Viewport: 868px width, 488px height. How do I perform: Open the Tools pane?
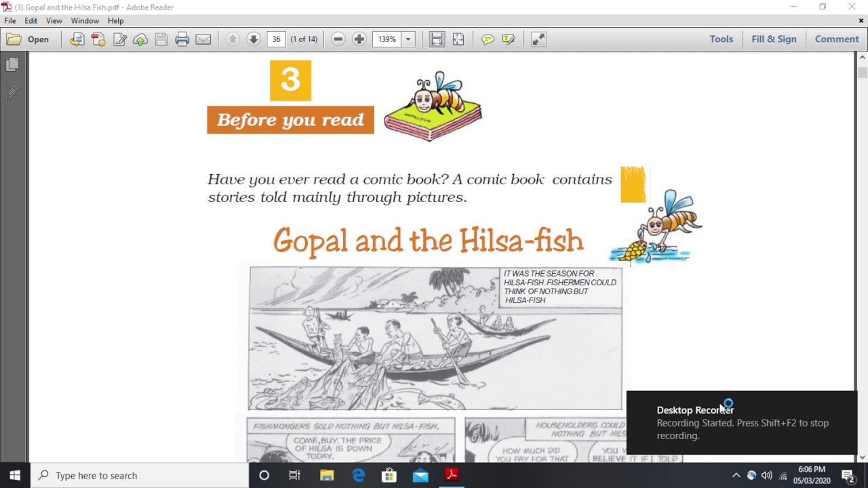tap(722, 39)
